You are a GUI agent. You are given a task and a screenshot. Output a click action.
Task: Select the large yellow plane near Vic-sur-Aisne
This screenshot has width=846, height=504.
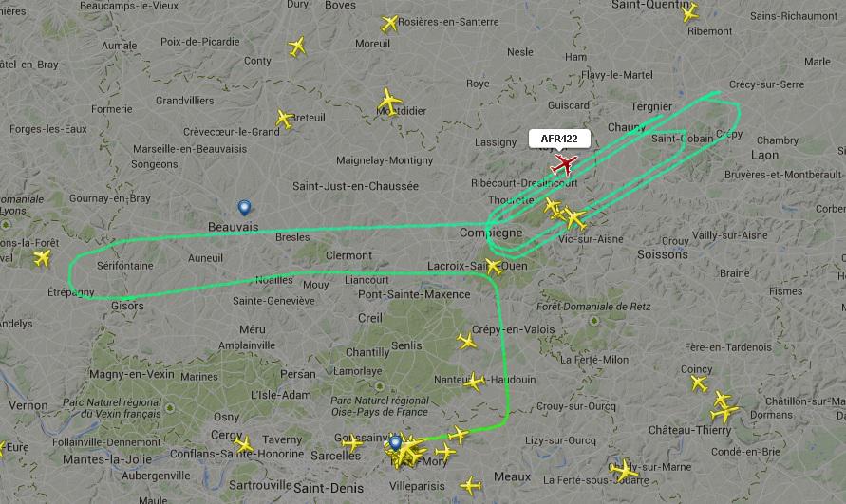574,218
